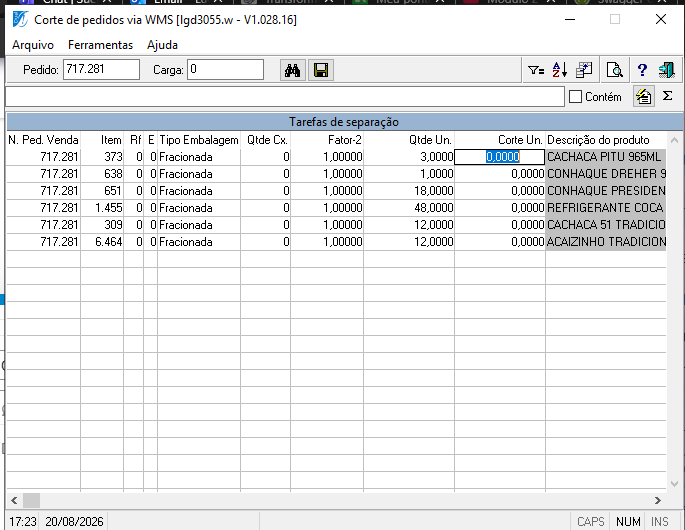Click the floppy disk save icon
685x530 pixels.
click(321, 70)
